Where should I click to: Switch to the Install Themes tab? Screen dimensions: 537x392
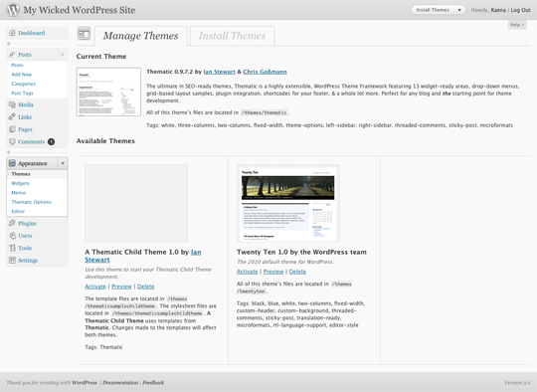click(x=232, y=36)
